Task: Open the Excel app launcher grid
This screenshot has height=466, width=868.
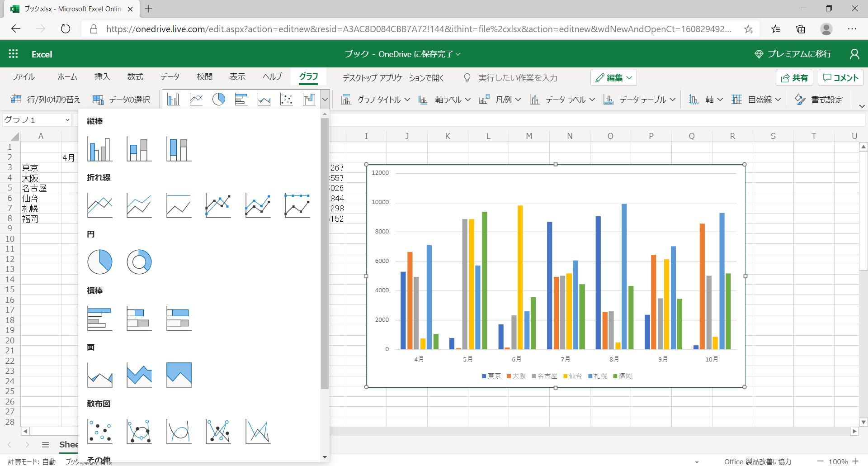Action: tap(13, 54)
